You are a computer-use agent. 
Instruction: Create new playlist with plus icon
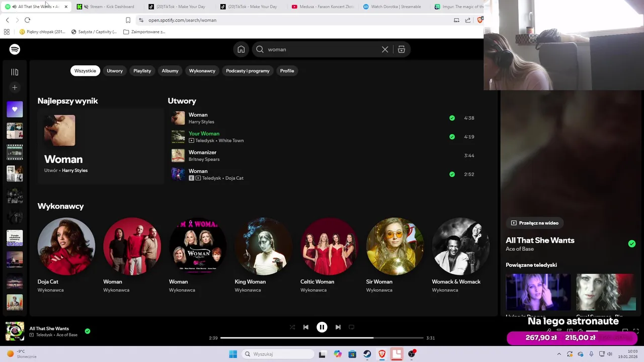[15, 87]
